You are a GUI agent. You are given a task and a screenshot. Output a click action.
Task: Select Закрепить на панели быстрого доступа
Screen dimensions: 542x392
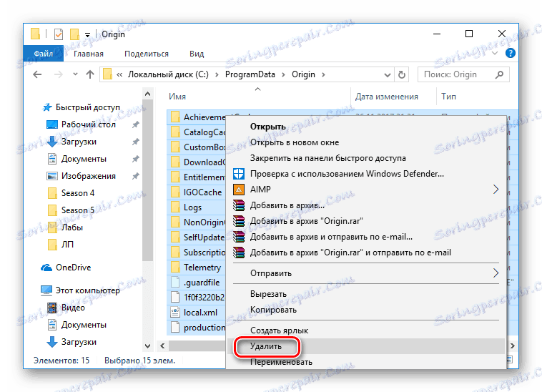pyautogui.click(x=366, y=158)
